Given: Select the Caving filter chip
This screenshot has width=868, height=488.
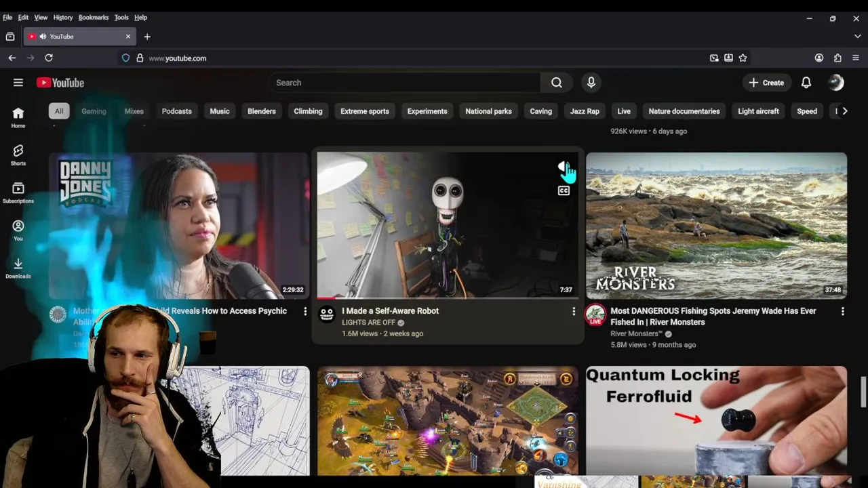Looking at the screenshot, I should point(541,111).
